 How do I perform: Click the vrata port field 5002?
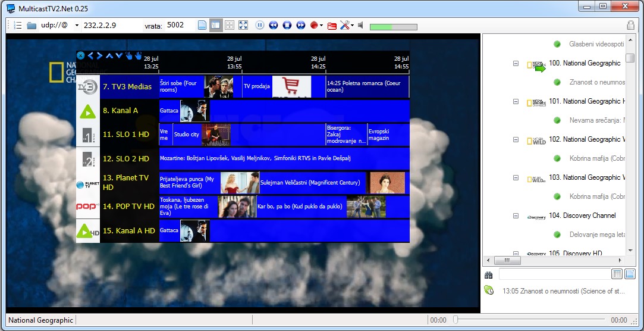pyautogui.click(x=180, y=26)
